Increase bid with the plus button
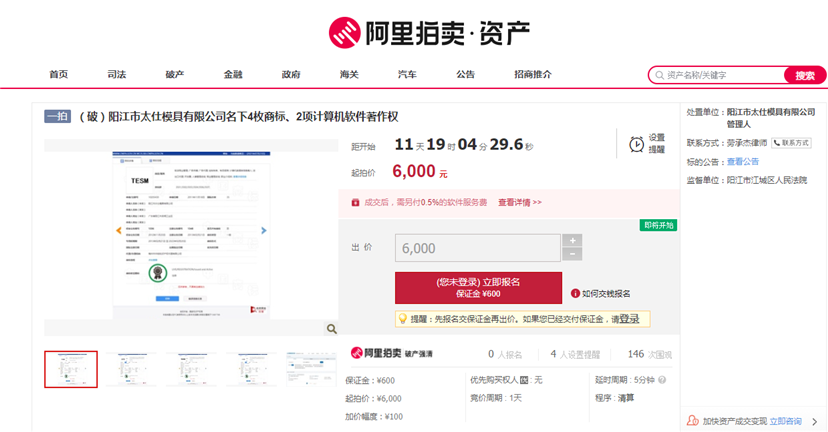Image resolution: width=828 pixels, height=432 pixels. tap(572, 241)
